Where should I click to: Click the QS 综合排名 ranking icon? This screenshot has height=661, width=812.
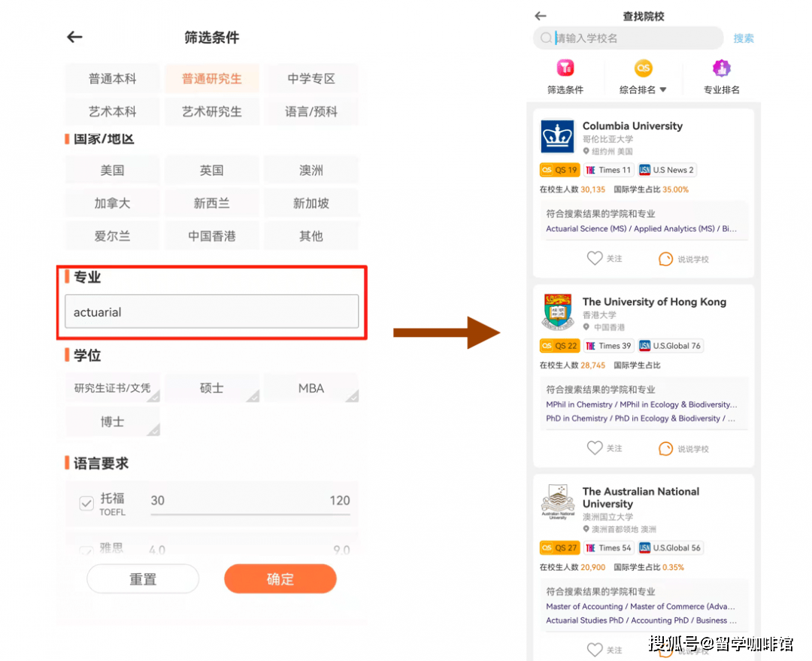point(644,68)
